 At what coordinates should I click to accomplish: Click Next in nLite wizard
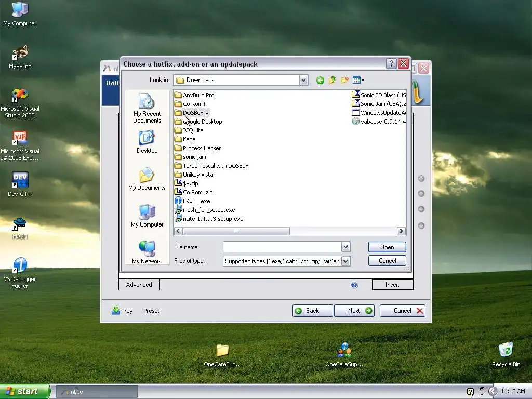[x=354, y=311]
